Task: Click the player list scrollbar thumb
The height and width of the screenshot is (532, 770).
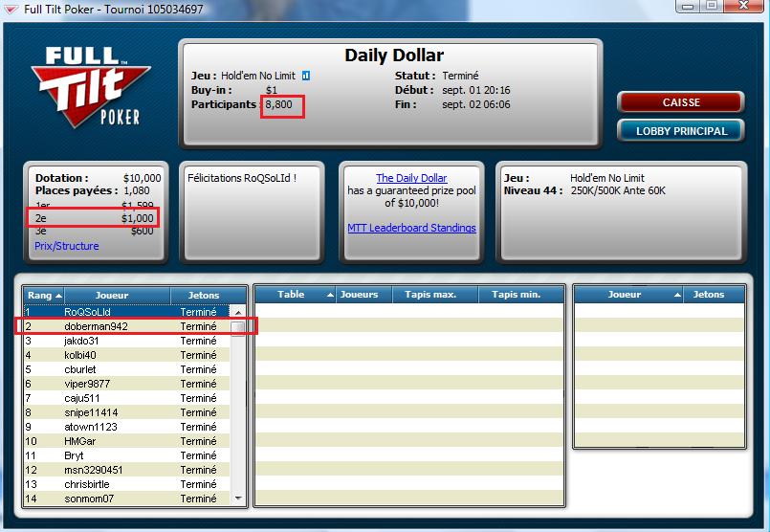Action: pos(238,327)
